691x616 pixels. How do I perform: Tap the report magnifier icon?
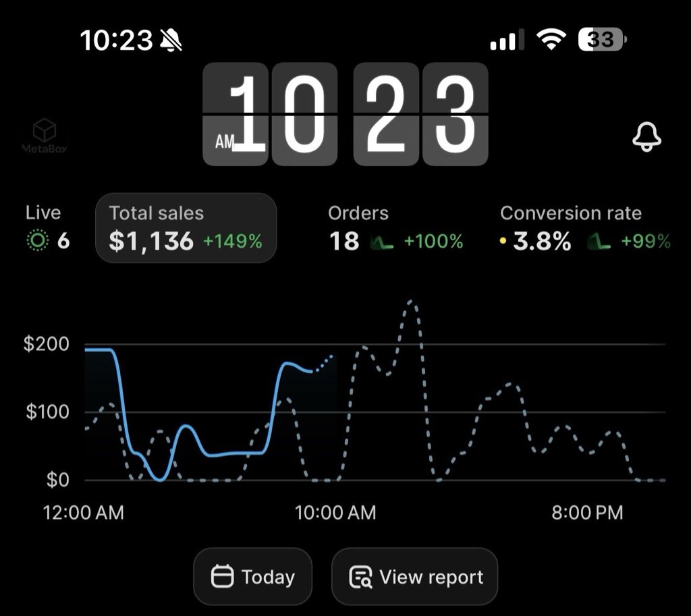click(360, 577)
